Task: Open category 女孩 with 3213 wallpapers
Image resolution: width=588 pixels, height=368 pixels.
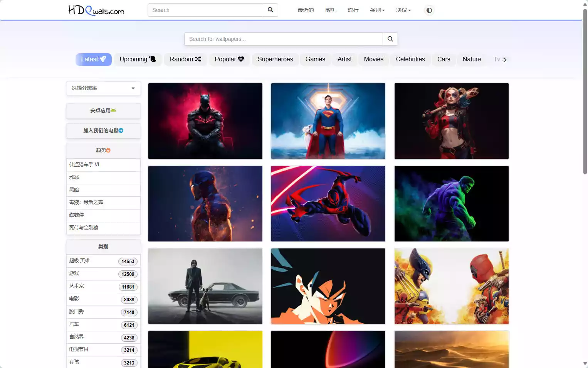Action: (103, 363)
